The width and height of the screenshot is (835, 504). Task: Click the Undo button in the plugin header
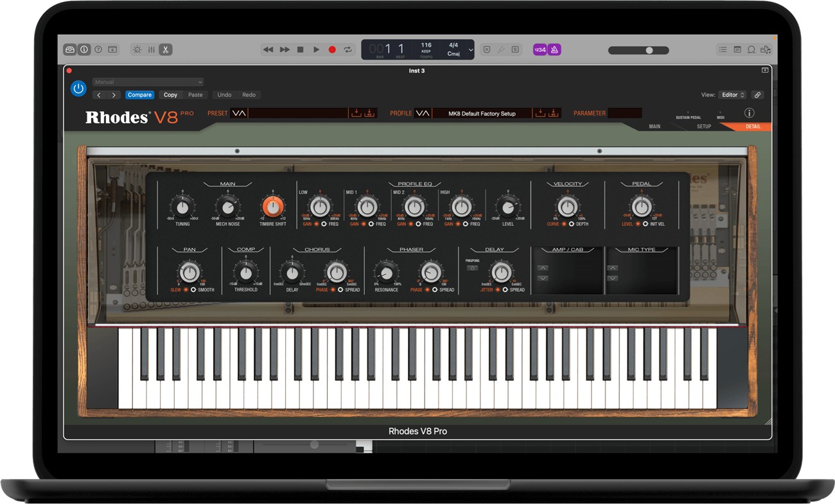pos(224,94)
